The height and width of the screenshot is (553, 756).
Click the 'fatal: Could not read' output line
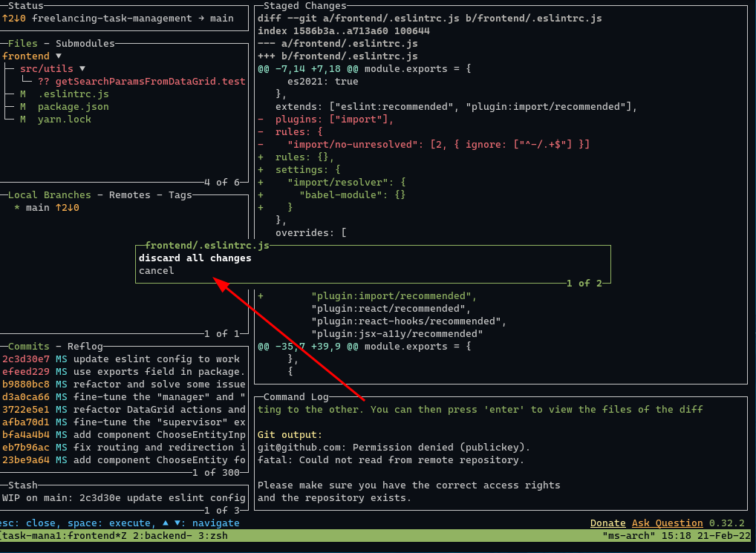[x=391, y=460]
